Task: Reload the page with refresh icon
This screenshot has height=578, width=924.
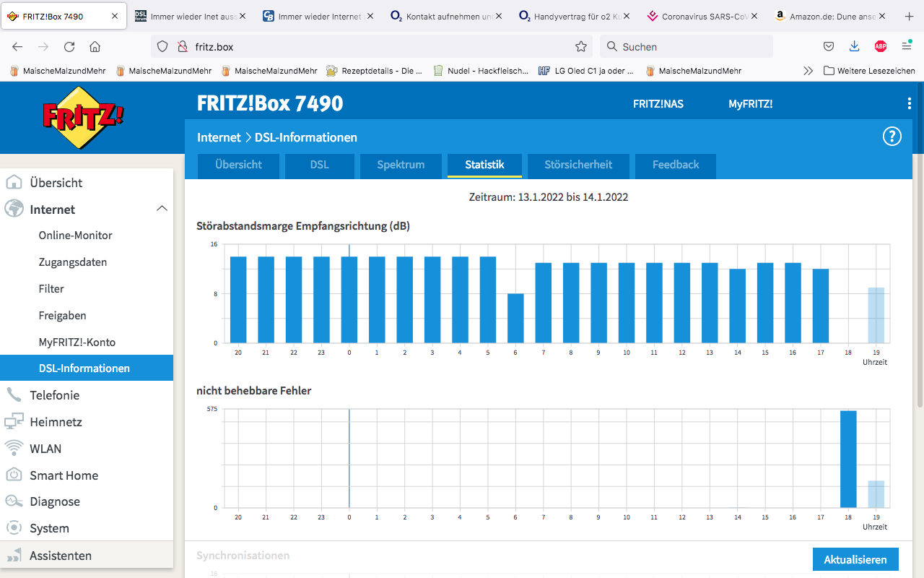Action: click(x=69, y=47)
